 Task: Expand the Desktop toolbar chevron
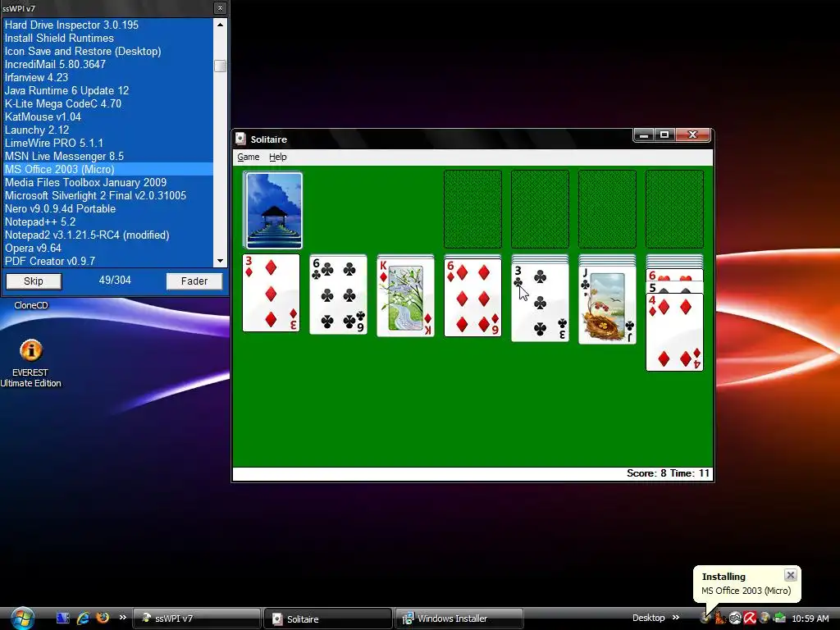click(676, 618)
